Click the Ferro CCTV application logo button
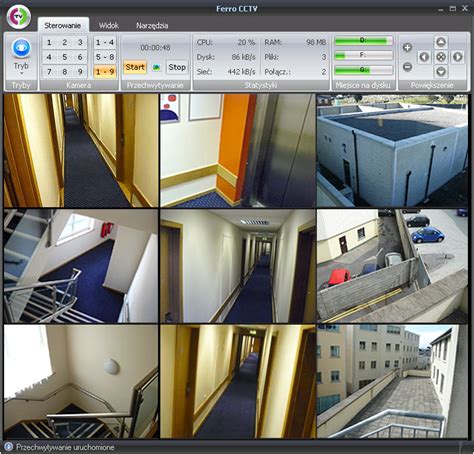Viewport: 474px width, 454px height. (19, 17)
